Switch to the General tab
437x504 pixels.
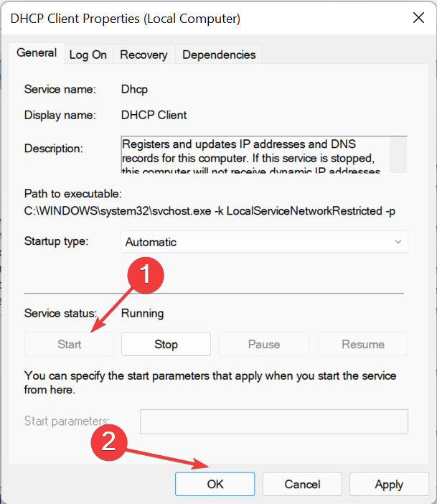[x=37, y=53]
